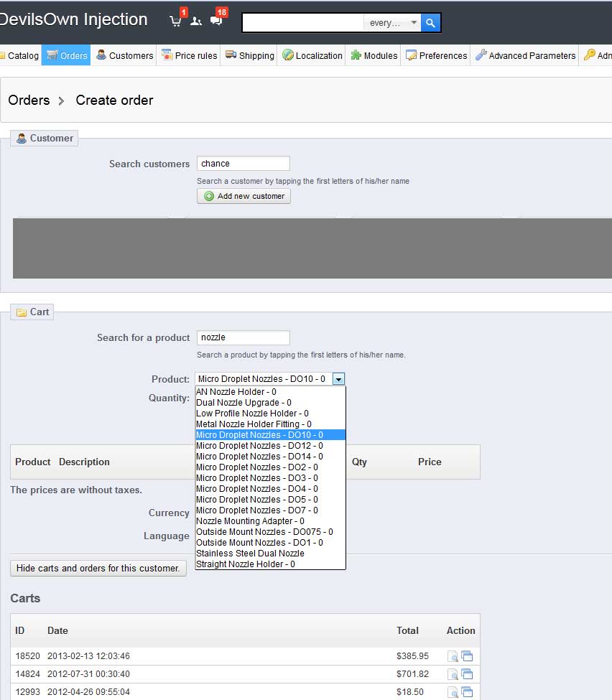612x700 pixels.
Task: Open the messages notification icon showing 18
Action: point(217,21)
